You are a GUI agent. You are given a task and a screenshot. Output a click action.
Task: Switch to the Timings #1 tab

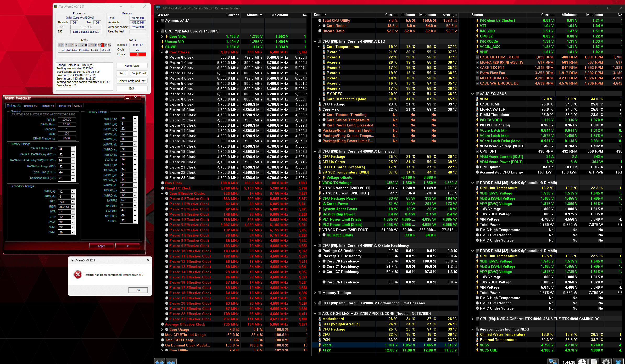[x=14, y=105]
